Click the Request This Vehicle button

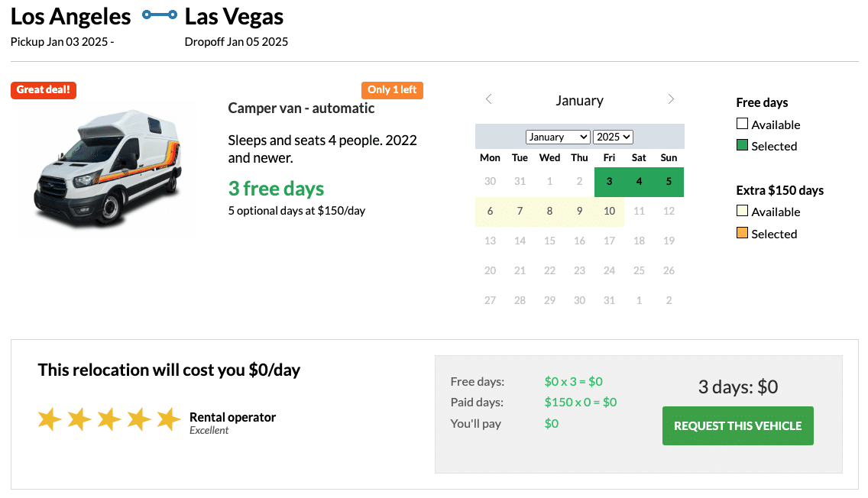pyautogui.click(x=737, y=425)
